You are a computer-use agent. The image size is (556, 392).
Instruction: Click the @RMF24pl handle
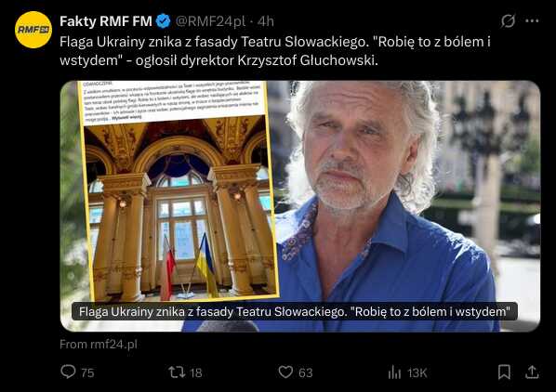coord(211,21)
